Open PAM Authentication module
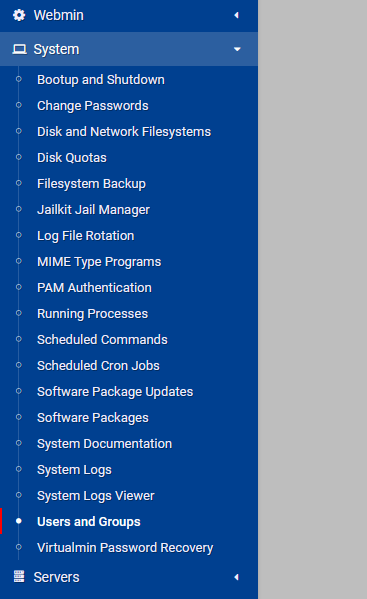This screenshot has height=599, width=367. (94, 288)
